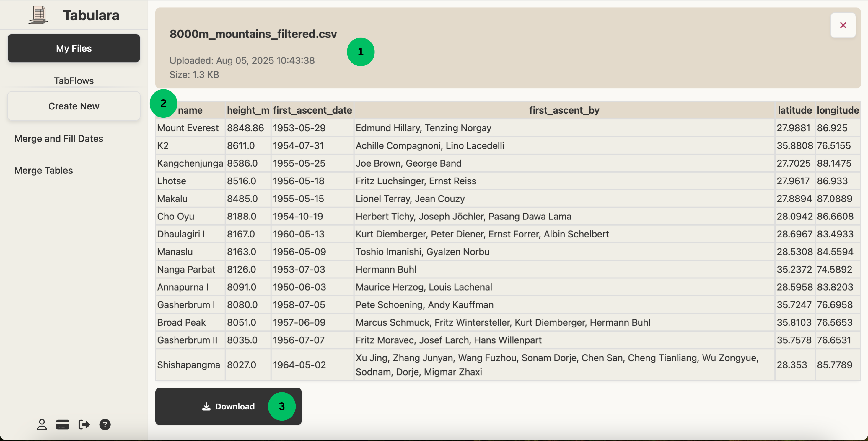Click the Create New button
This screenshot has width=868, height=441.
click(x=74, y=106)
